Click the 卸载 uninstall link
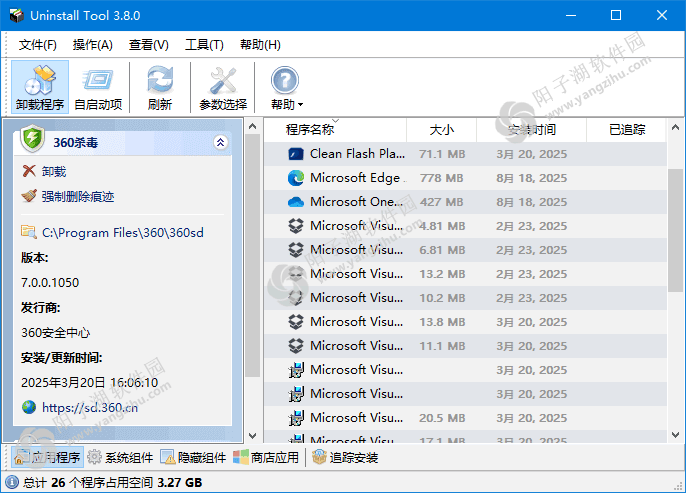The width and height of the screenshot is (686, 493). click(x=54, y=171)
